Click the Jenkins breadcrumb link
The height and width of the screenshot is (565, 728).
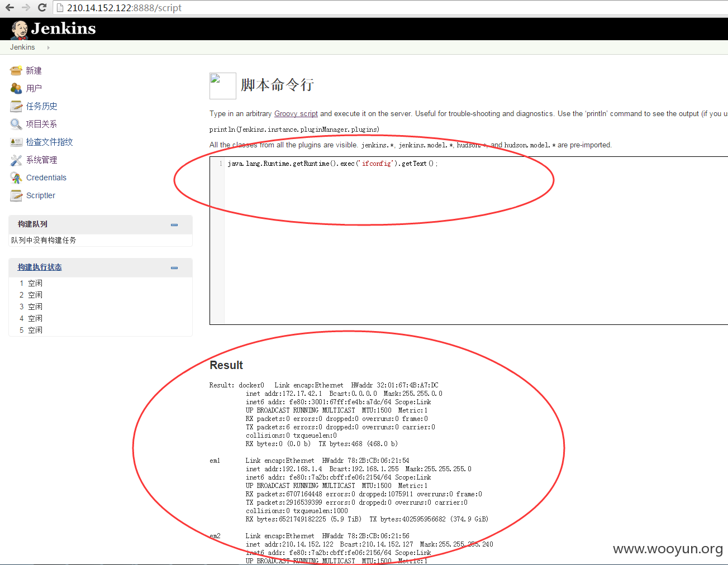click(x=22, y=47)
